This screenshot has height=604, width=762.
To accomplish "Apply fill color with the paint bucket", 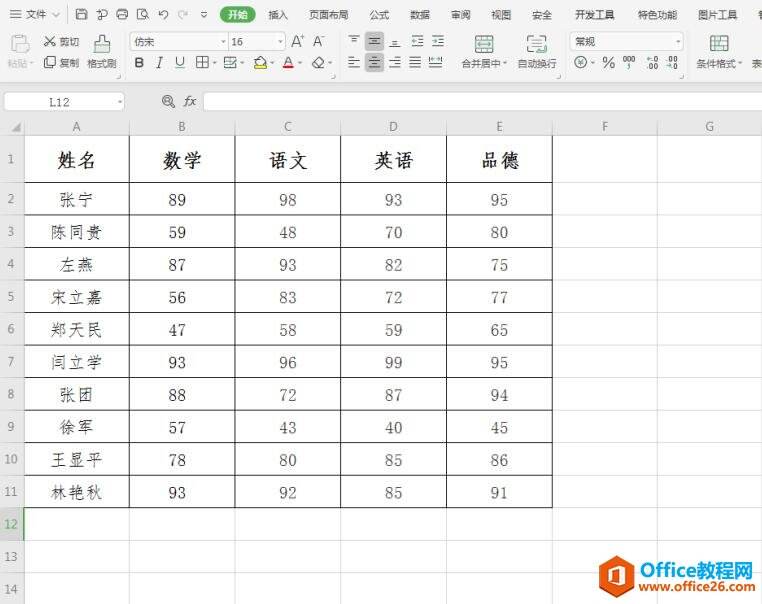I will pyautogui.click(x=260, y=63).
